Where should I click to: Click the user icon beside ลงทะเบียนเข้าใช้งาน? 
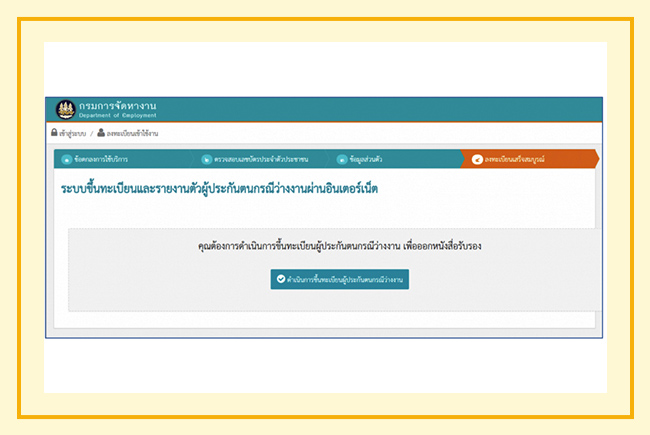pos(101,133)
